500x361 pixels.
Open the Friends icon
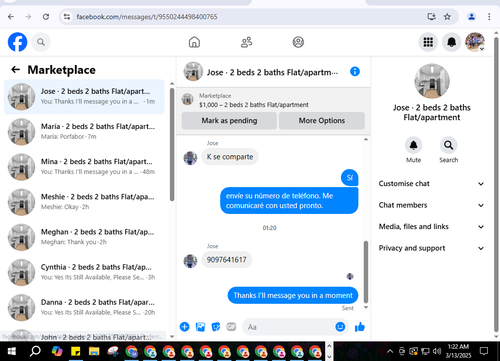click(246, 42)
